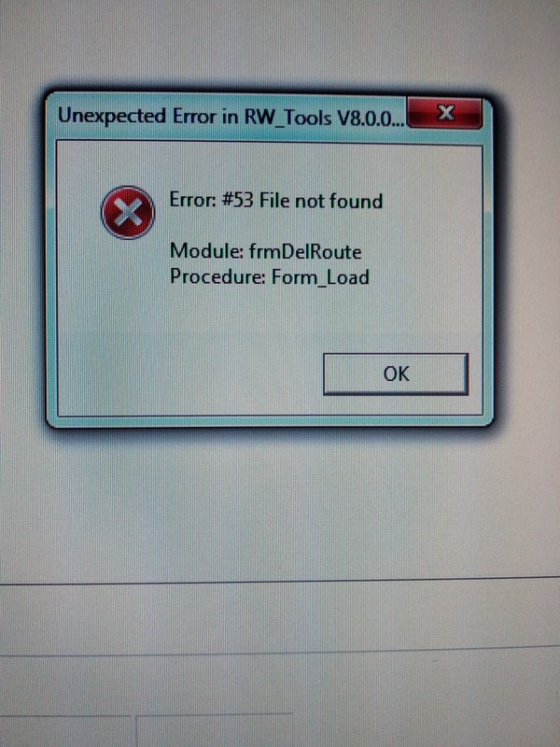Click the second status bar panel at bottom
Screen dimensions: 560x747
click(x=215, y=730)
